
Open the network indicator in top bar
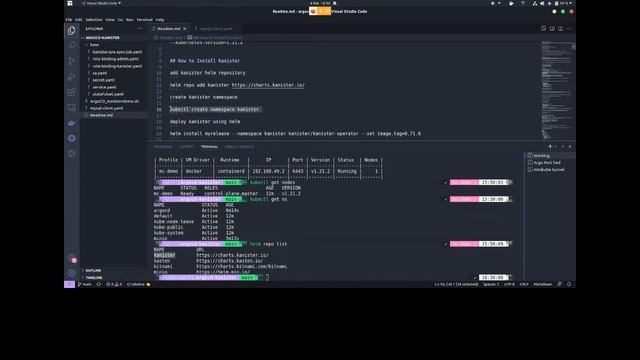535,3
